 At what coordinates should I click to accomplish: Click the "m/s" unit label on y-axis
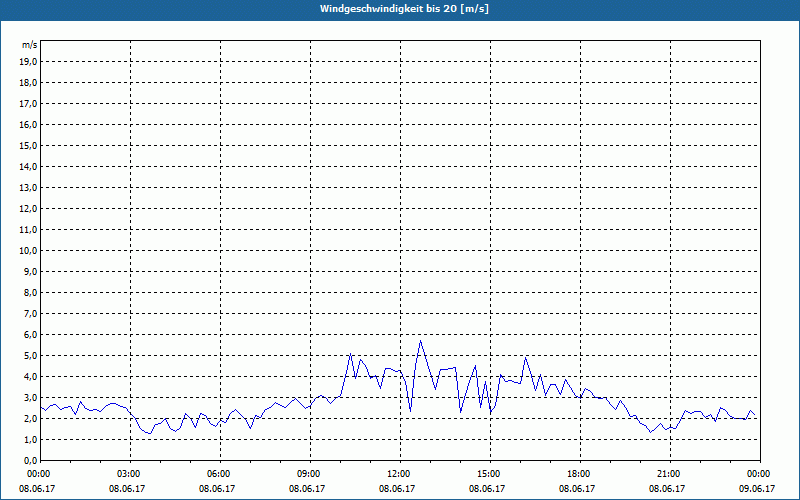30,45
